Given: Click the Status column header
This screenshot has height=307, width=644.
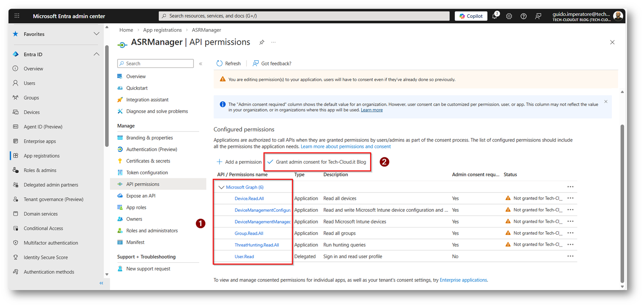Looking at the screenshot, I should [510, 175].
